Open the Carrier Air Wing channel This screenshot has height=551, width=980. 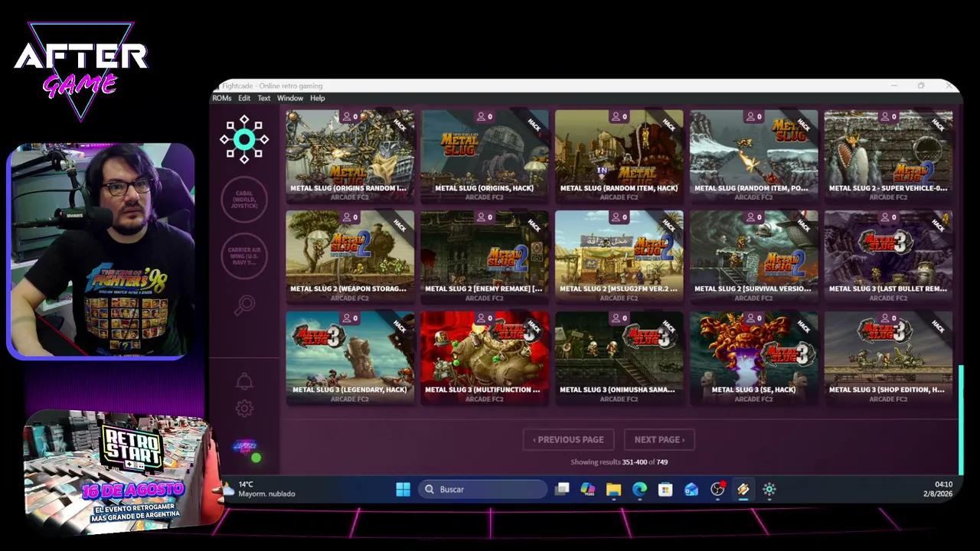(244, 256)
